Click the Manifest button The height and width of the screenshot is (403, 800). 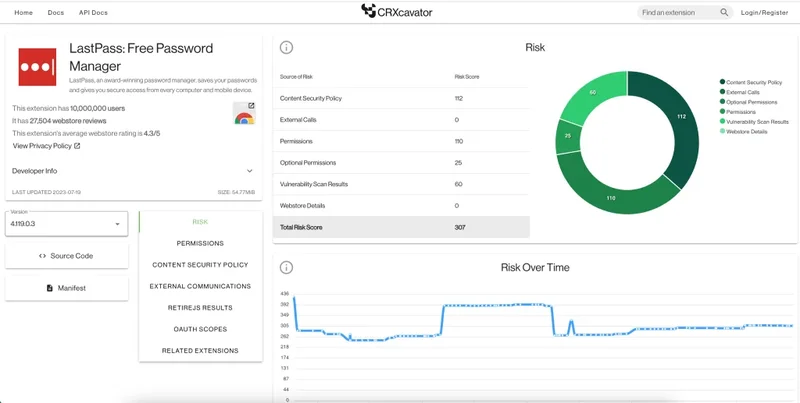[x=67, y=288]
